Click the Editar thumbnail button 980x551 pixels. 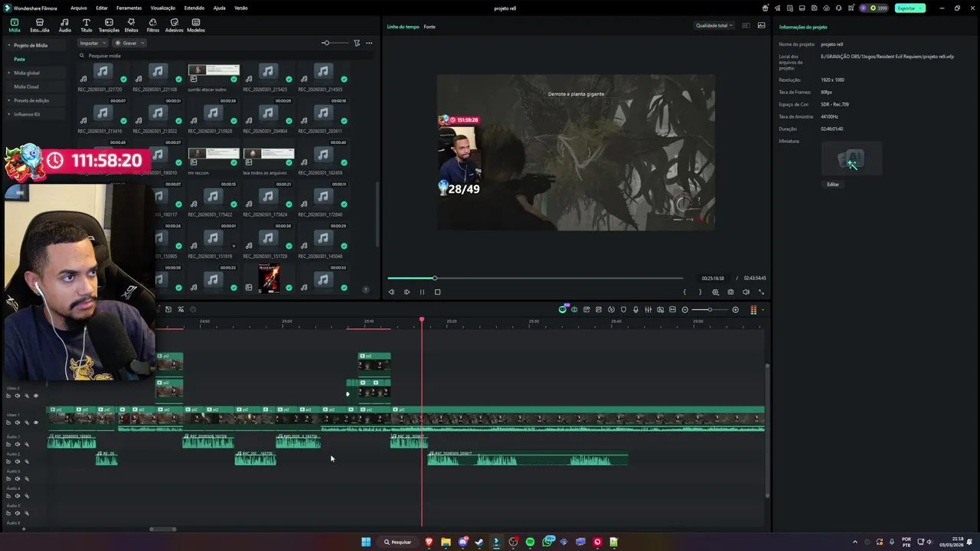click(x=832, y=184)
